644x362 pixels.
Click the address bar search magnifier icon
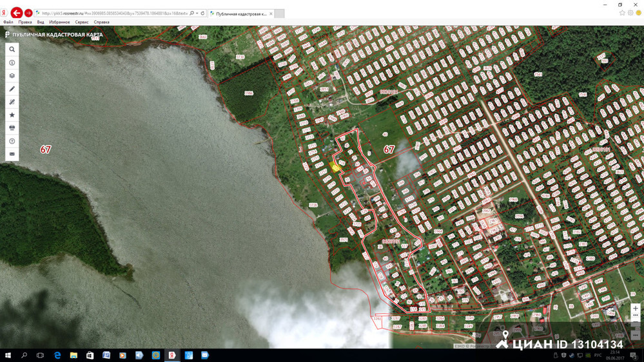point(192,14)
